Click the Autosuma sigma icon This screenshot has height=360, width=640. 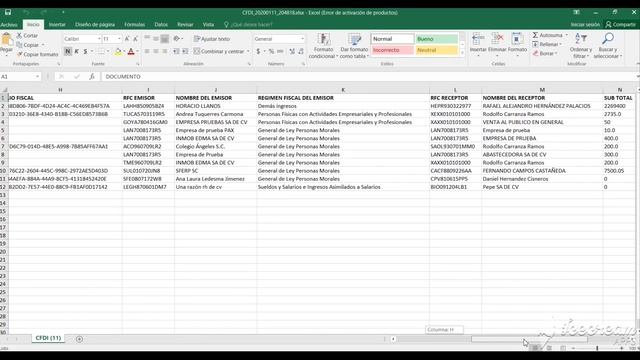pos(535,35)
